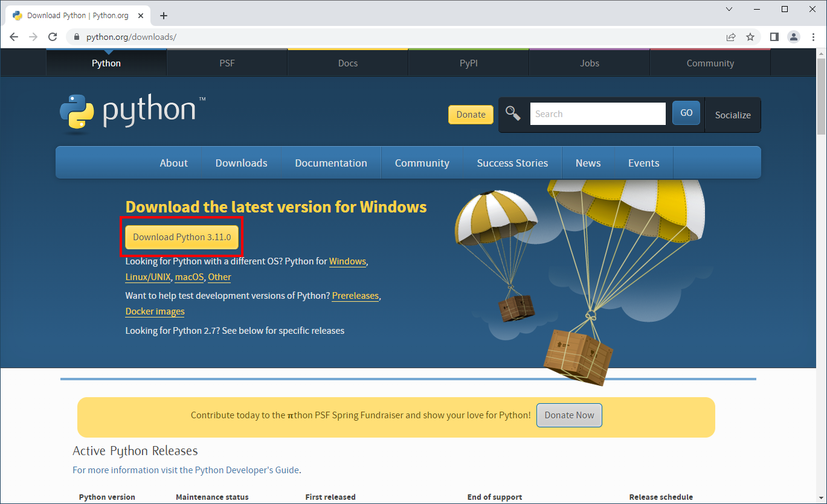Image resolution: width=827 pixels, height=504 pixels.
Task: Click the browser back arrow
Action: (x=14, y=37)
